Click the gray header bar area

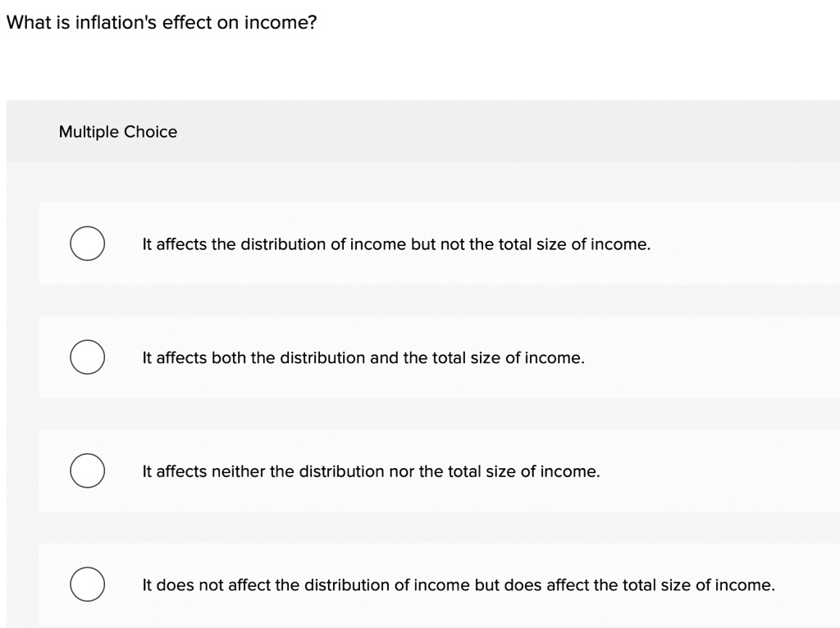(x=492, y=131)
